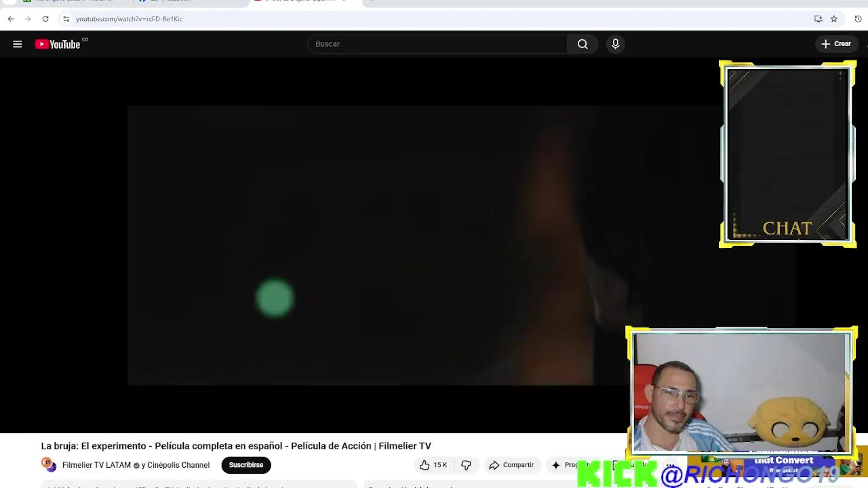Screen dimensions: 868x488
Task: Go forward using the browser forward arrow
Action: click(28, 19)
